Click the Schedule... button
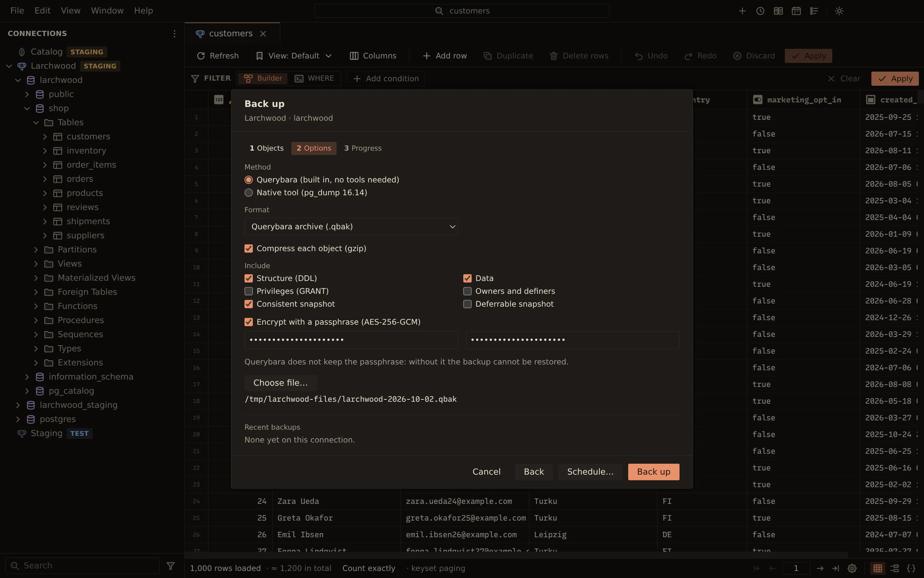This screenshot has height=578, width=924. point(590,472)
